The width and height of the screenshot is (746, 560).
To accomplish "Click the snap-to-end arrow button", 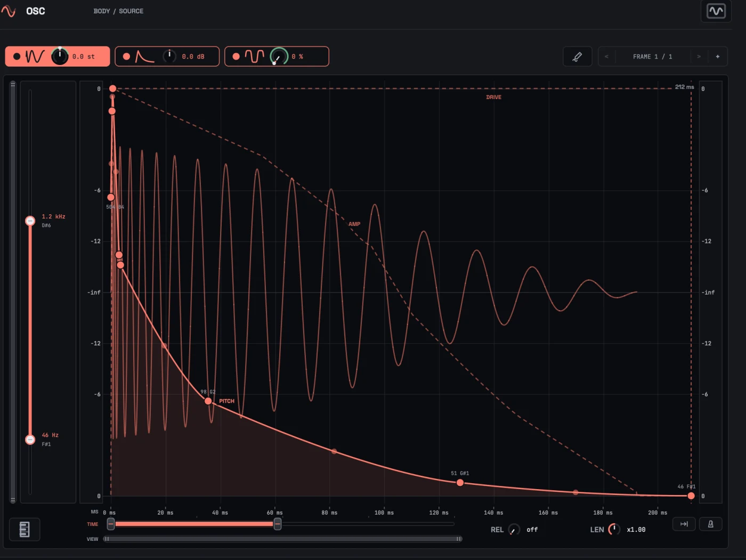I will click(x=684, y=524).
